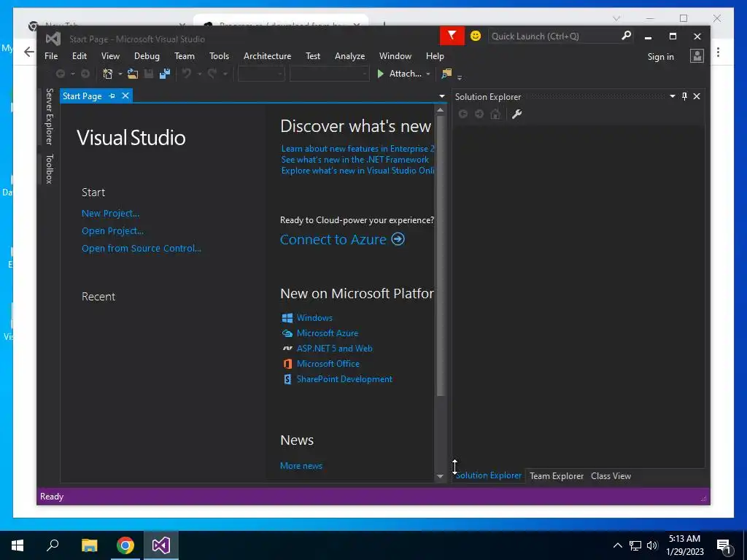Open the Tools menu

click(219, 55)
